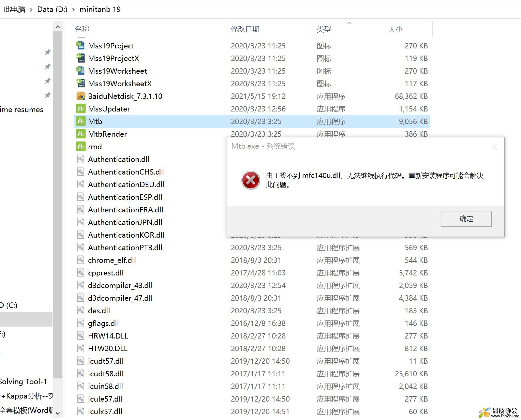
Task: Click the AuthenticationESP.dll file icon
Action: (x=80, y=197)
